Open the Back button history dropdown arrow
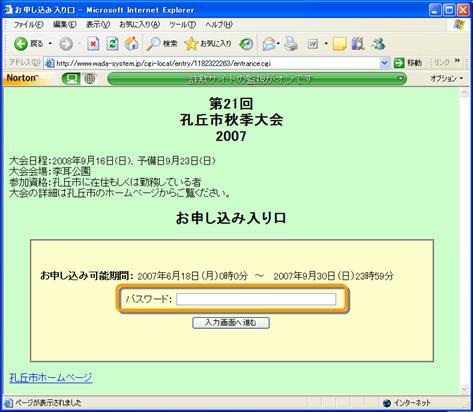This screenshot has width=473, height=412. point(50,44)
